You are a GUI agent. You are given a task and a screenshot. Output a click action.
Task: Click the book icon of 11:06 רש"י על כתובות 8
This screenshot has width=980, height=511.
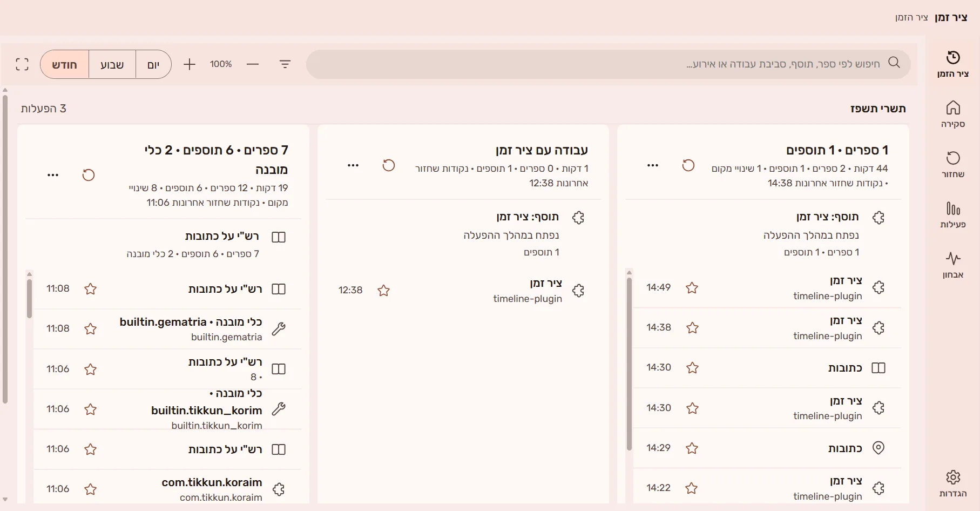pos(279,369)
